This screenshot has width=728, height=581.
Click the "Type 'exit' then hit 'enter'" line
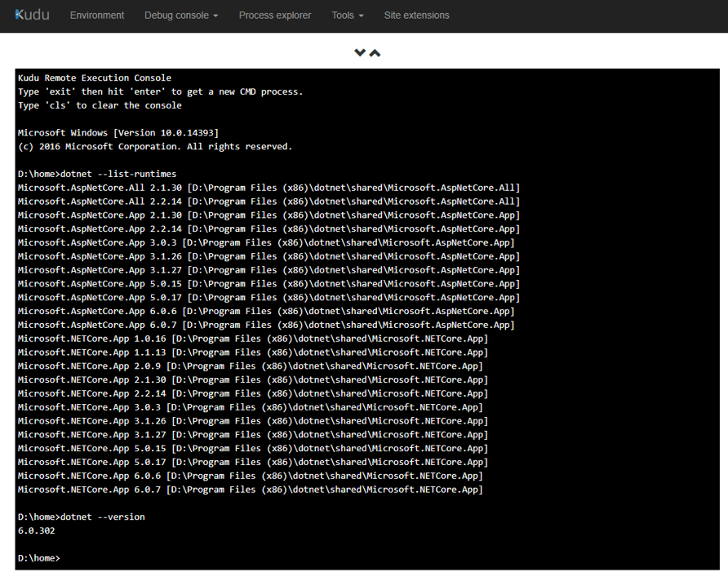(x=160, y=91)
